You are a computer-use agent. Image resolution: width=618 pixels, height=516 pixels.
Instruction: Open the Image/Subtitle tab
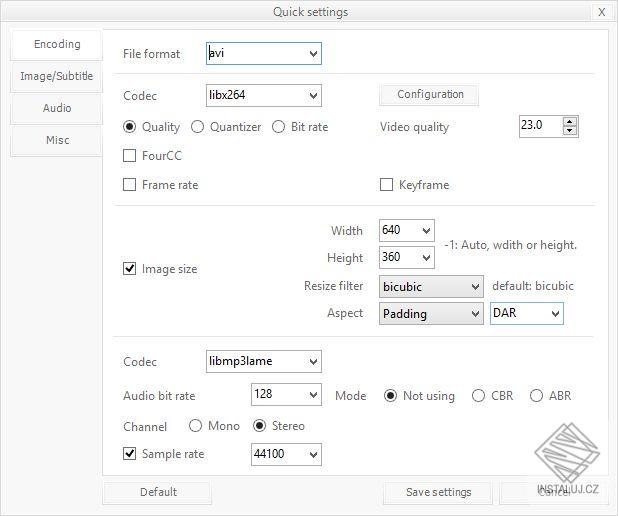click(57, 76)
